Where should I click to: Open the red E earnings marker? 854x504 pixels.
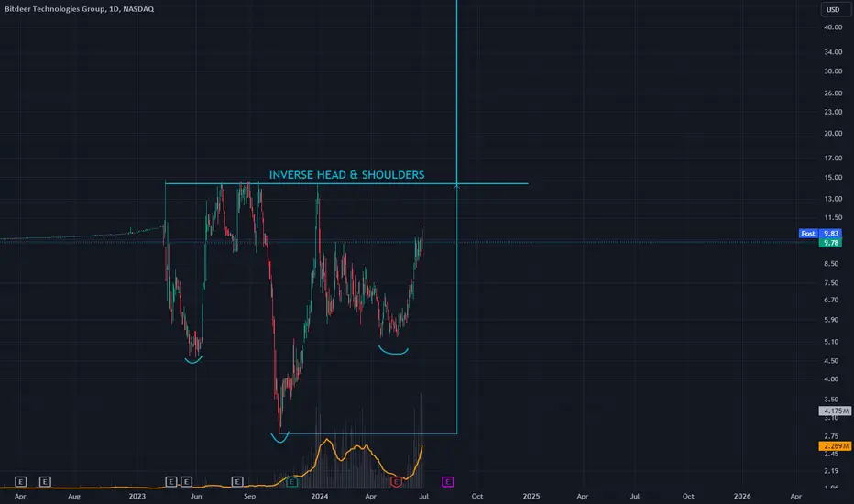[396, 482]
